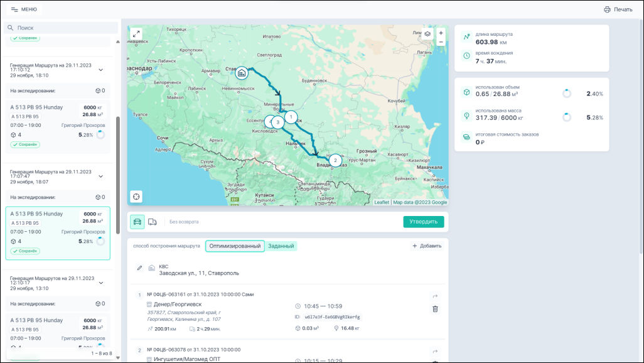Select the Заданный route building method
This screenshot has height=363, width=644.
coord(281,246)
